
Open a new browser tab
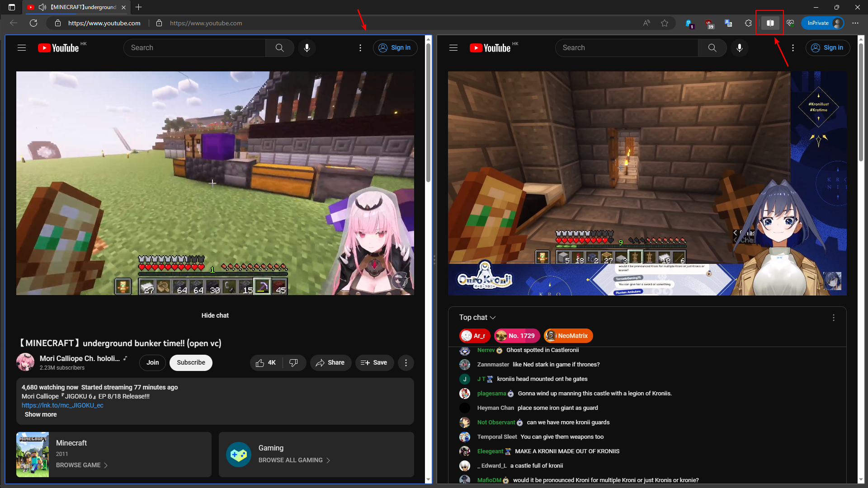pyautogui.click(x=139, y=7)
